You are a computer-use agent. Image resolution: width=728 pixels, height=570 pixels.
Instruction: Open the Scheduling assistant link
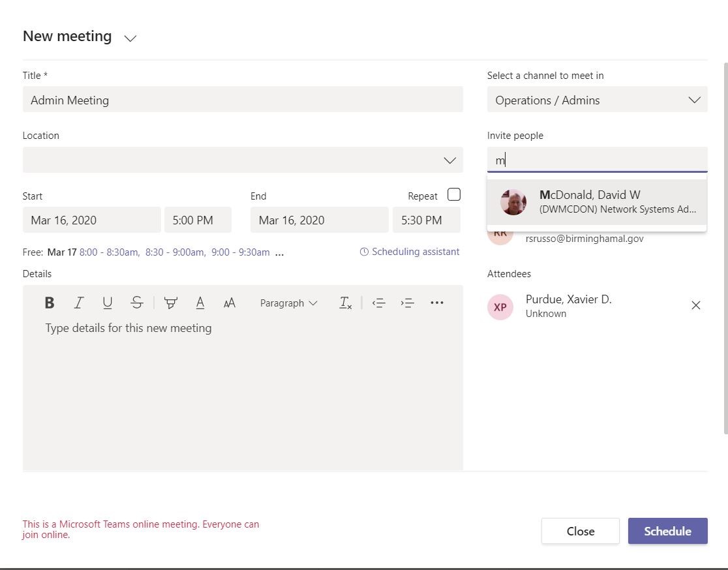point(416,252)
